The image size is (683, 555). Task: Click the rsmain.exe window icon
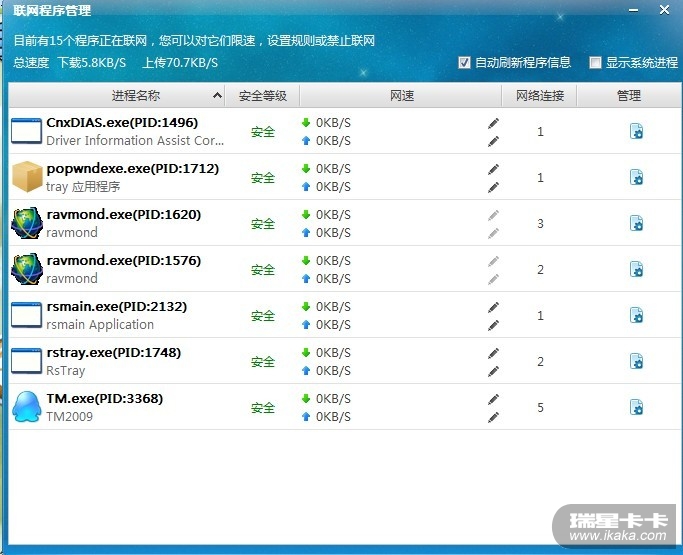pyautogui.click(x=26, y=315)
